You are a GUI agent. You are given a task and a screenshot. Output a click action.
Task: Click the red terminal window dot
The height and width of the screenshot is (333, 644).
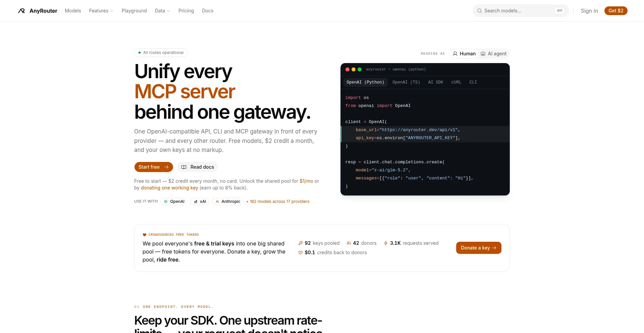[x=347, y=69]
